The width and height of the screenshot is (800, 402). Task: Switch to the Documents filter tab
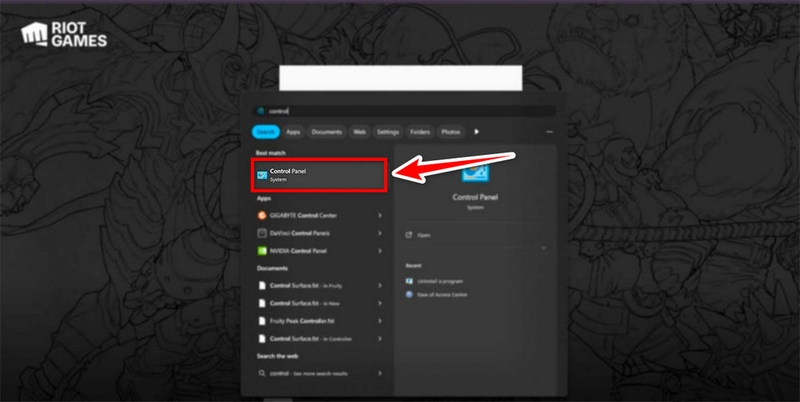click(x=327, y=132)
